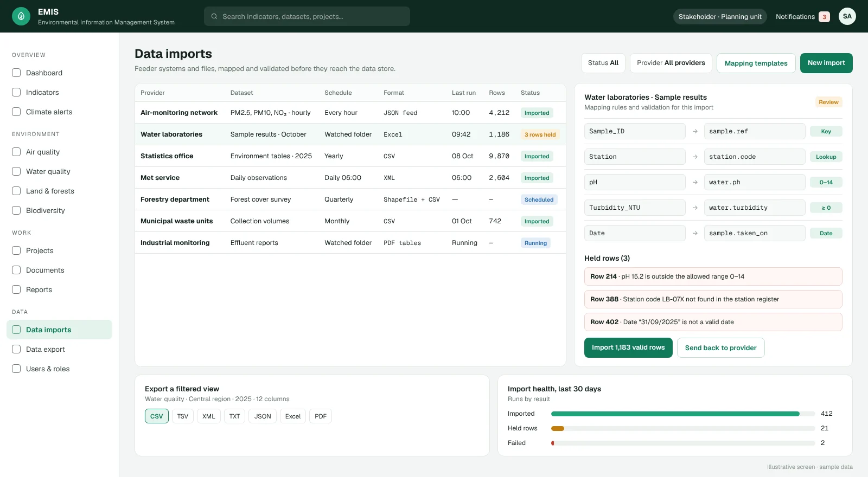Click the Documents sidebar icon

(16, 270)
